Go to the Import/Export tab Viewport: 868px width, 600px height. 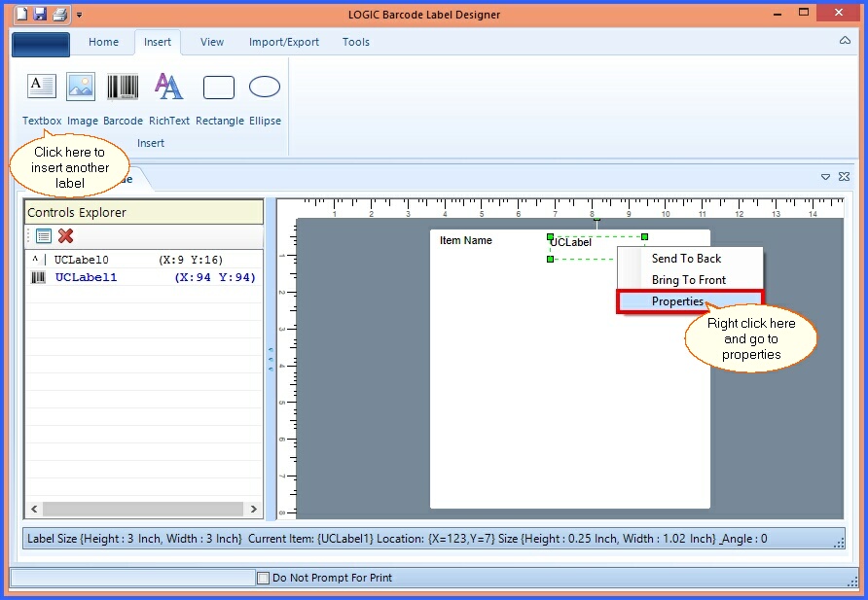(284, 42)
